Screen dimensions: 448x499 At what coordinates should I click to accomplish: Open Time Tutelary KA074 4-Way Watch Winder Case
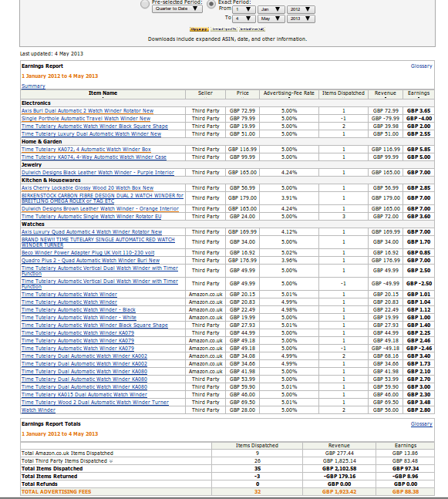coord(94,157)
